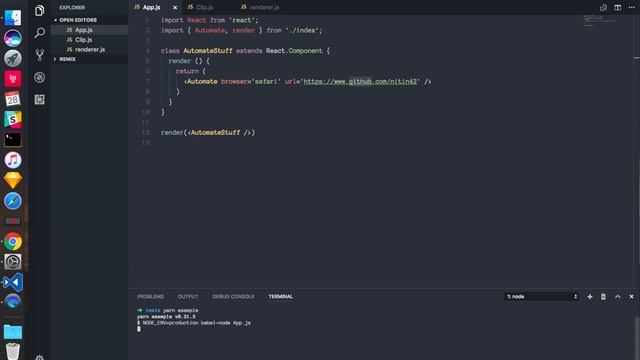Click the terminal cursor prompt line
The height and width of the screenshot is (360, 640).
tap(139, 329)
